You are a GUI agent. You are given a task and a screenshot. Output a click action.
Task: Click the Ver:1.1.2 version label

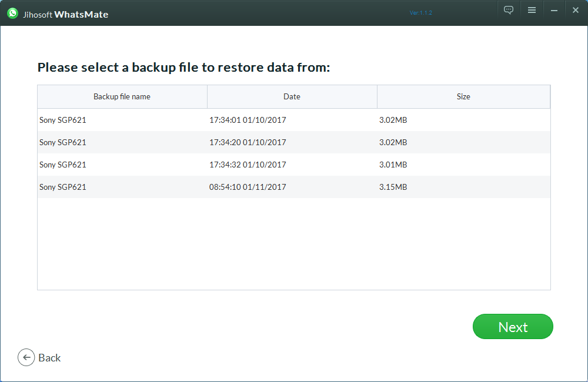coord(421,13)
